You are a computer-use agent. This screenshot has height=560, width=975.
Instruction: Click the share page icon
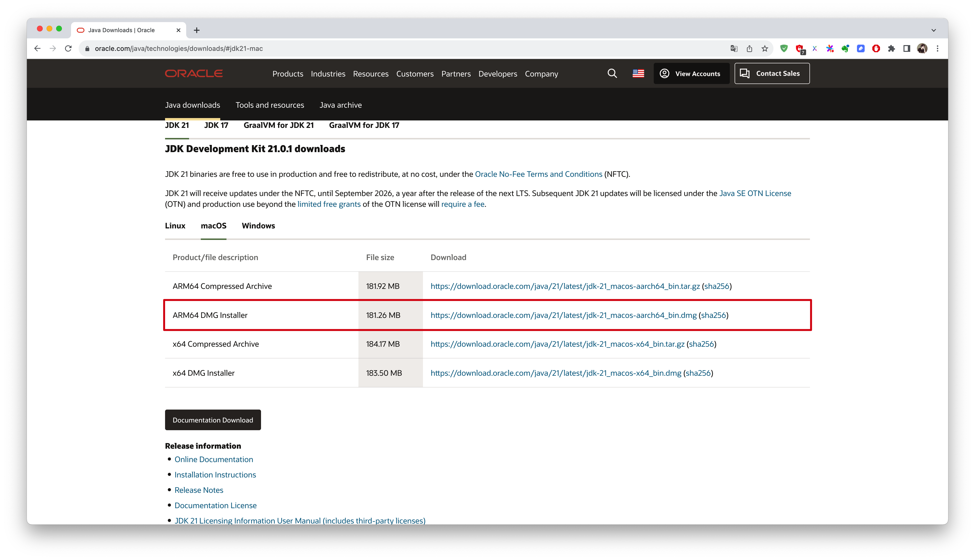click(x=749, y=48)
